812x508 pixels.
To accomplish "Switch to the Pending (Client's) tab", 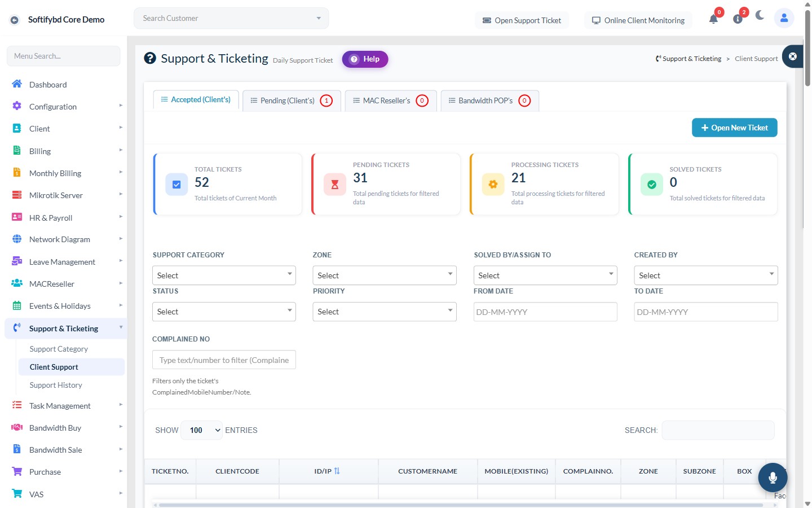I will pyautogui.click(x=292, y=100).
